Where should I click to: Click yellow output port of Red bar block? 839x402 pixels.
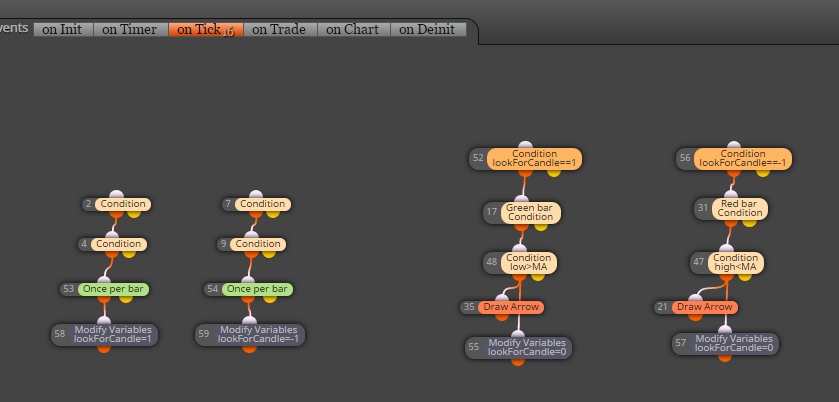click(749, 222)
